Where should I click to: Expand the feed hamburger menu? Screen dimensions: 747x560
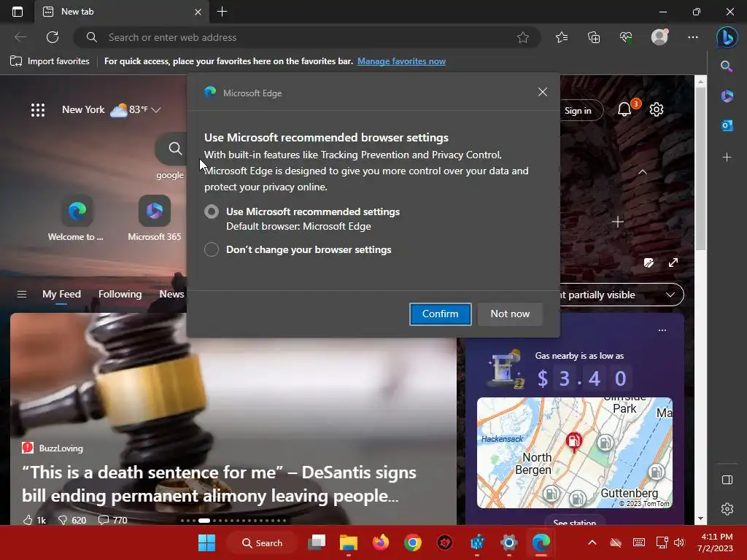pos(21,295)
